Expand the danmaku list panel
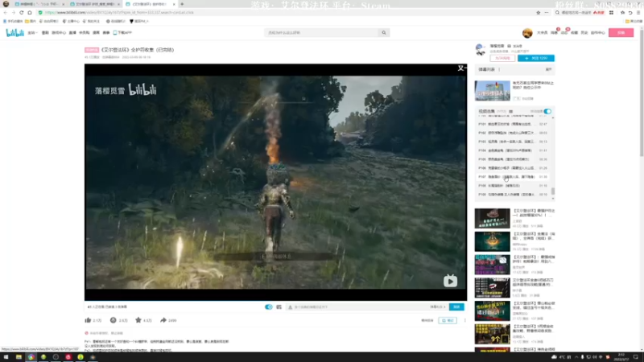Viewport: 644px width, 362px height. tap(549, 69)
